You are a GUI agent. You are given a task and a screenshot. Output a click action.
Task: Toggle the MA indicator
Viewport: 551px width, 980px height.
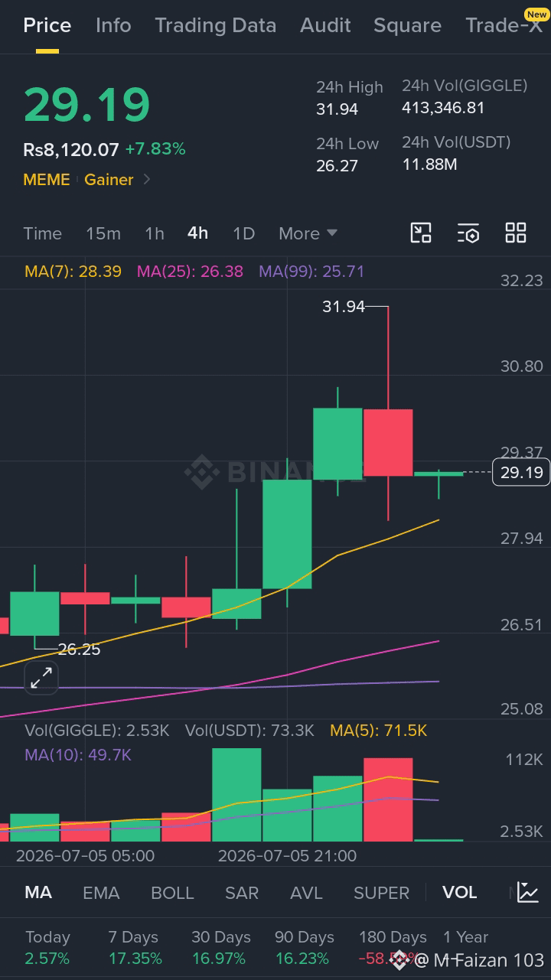[38, 893]
